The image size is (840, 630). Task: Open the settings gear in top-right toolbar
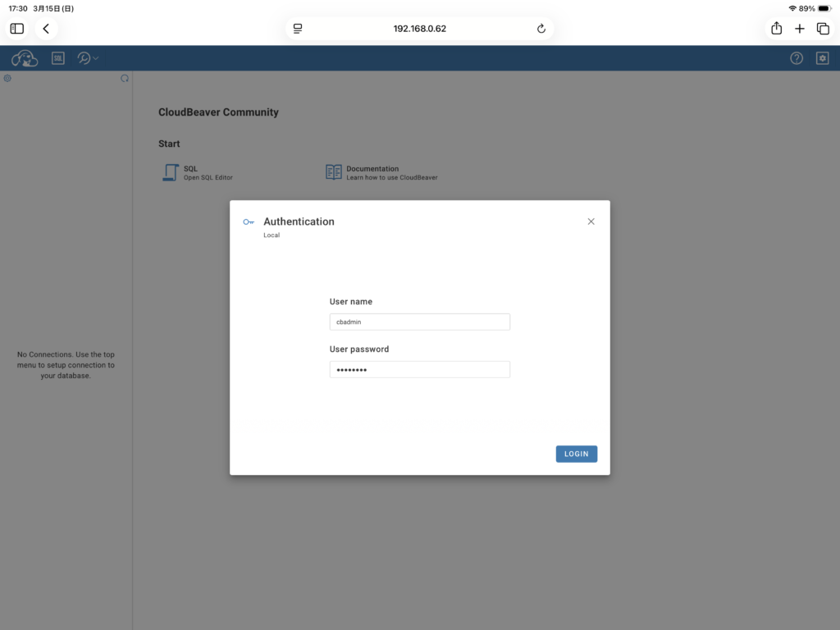[x=822, y=58]
